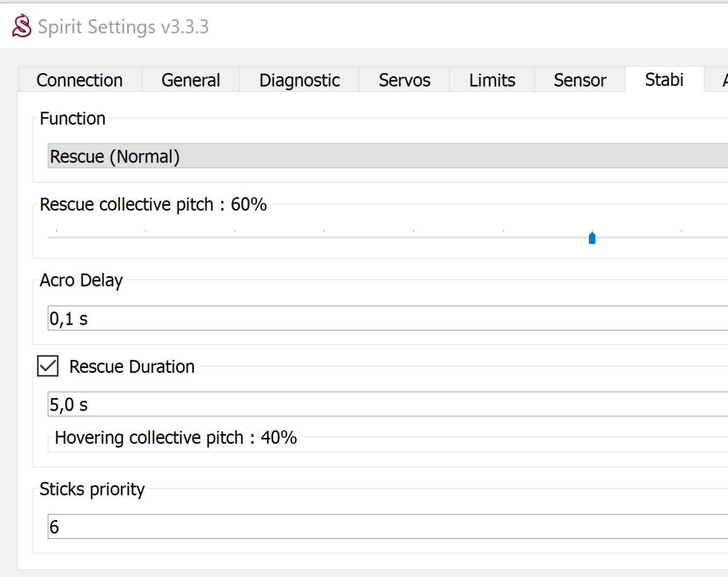Open the Limits tab
Viewport: 728px width, 577px height.
click(x=492, y=80)
